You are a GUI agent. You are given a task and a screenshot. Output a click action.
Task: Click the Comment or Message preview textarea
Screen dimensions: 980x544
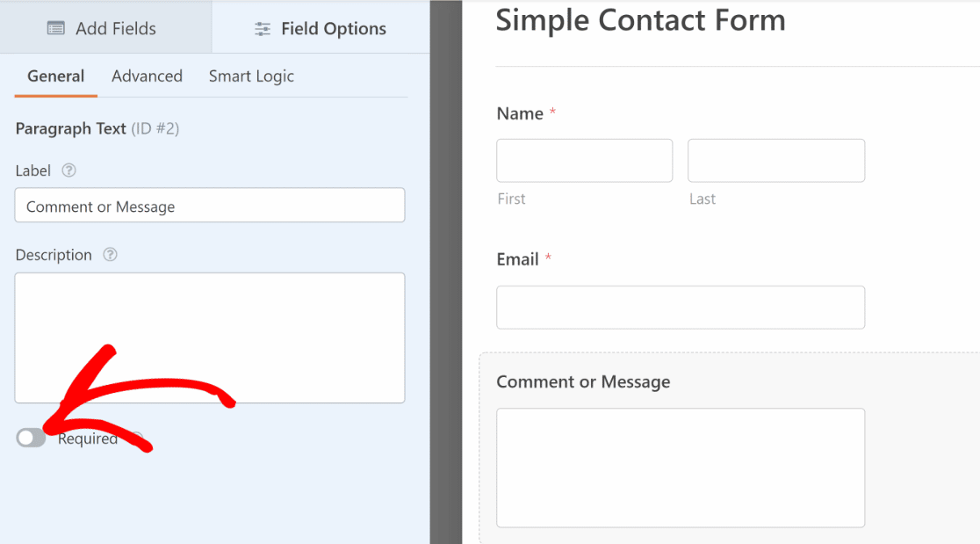point(681,468)
